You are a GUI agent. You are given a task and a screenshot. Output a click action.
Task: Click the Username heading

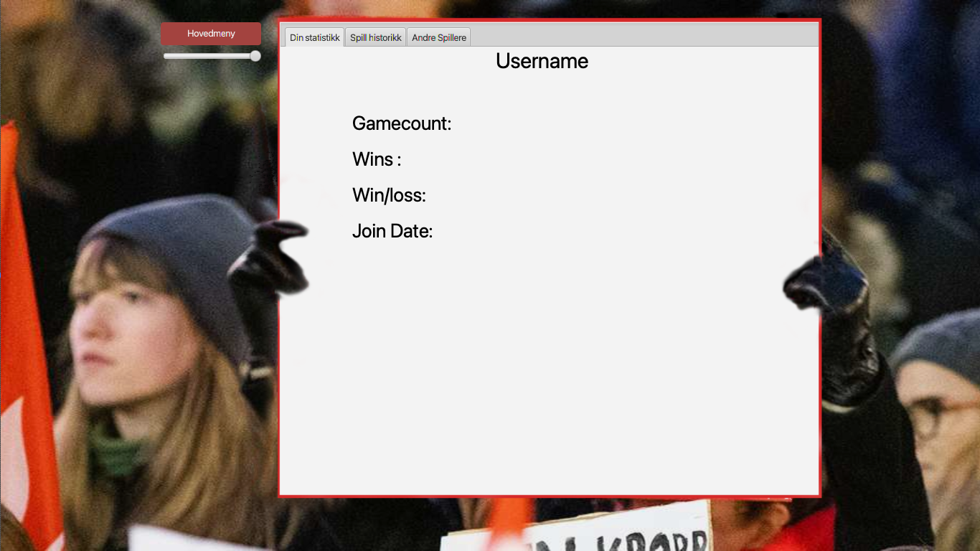tap(542, 61)
